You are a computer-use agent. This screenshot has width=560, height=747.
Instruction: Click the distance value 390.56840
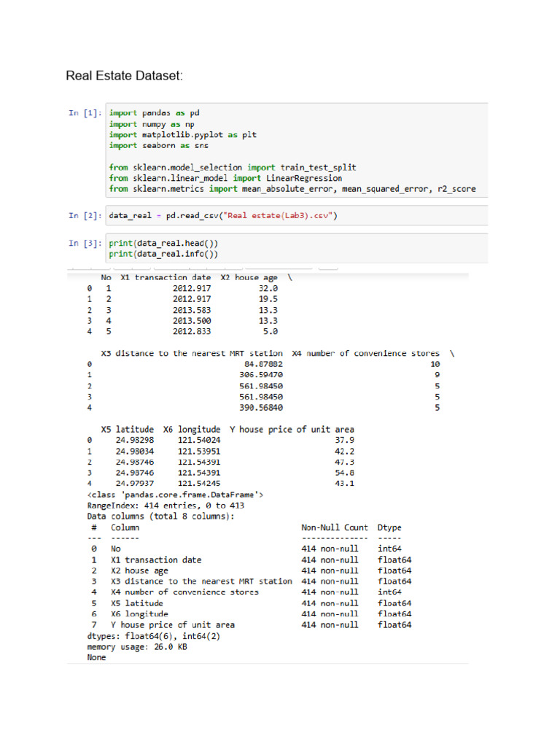tap(261, 408)
